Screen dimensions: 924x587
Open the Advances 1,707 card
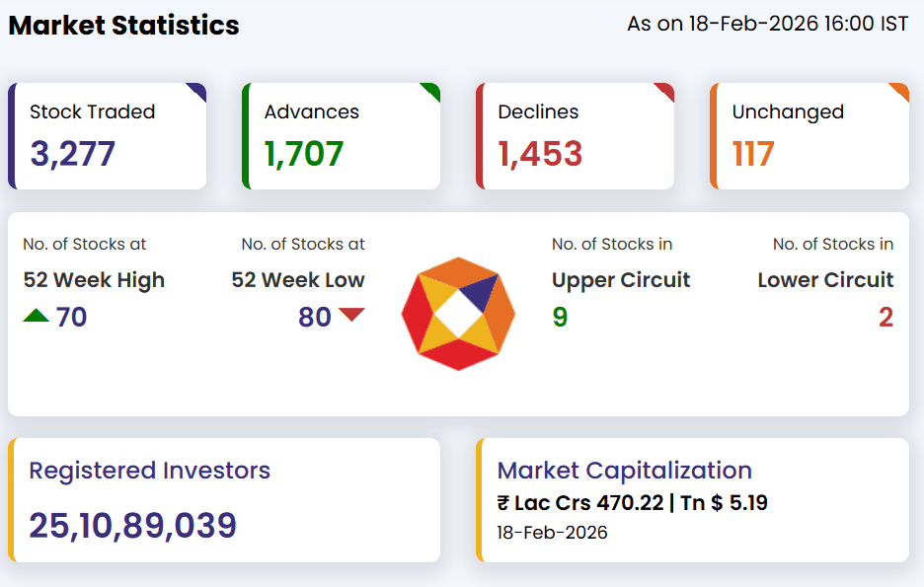click(x=342, y=136)
